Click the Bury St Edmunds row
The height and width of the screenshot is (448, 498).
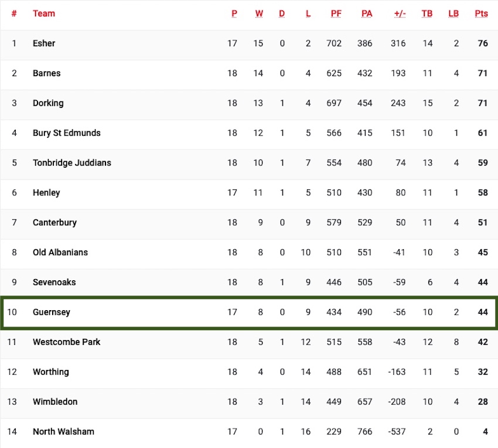249,133
